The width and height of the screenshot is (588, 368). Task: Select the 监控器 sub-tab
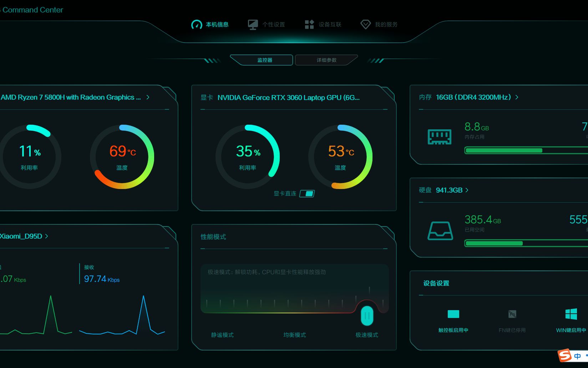point(262,60)
